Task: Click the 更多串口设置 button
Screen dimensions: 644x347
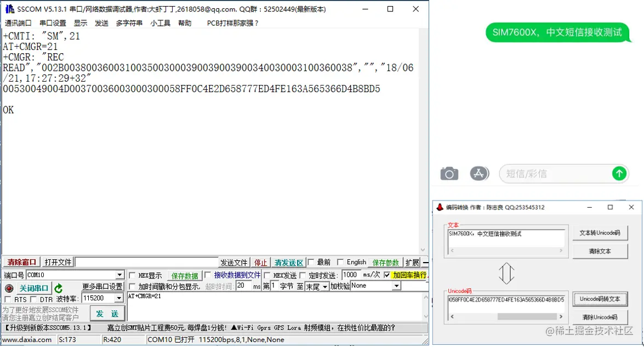Action: (102, 287)
